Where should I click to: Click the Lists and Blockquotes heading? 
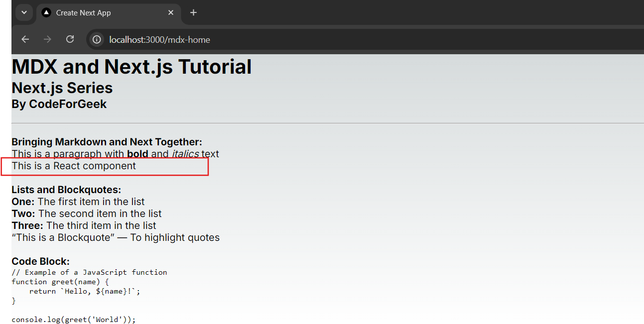coord(66,190)
